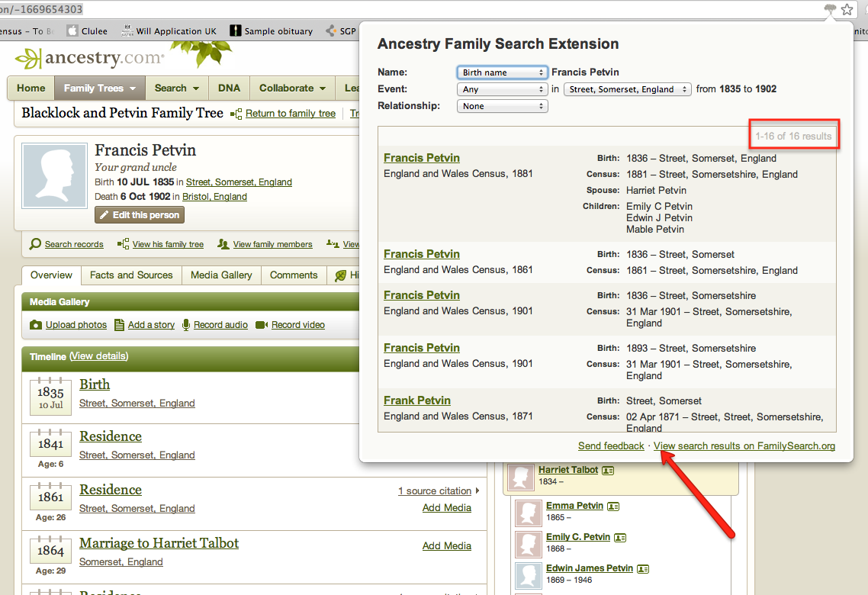This screenshot has height=595, width=868.
Task: Open the Event dropdown set to Any
Action: pyautogui.click(x=502, y=89)
